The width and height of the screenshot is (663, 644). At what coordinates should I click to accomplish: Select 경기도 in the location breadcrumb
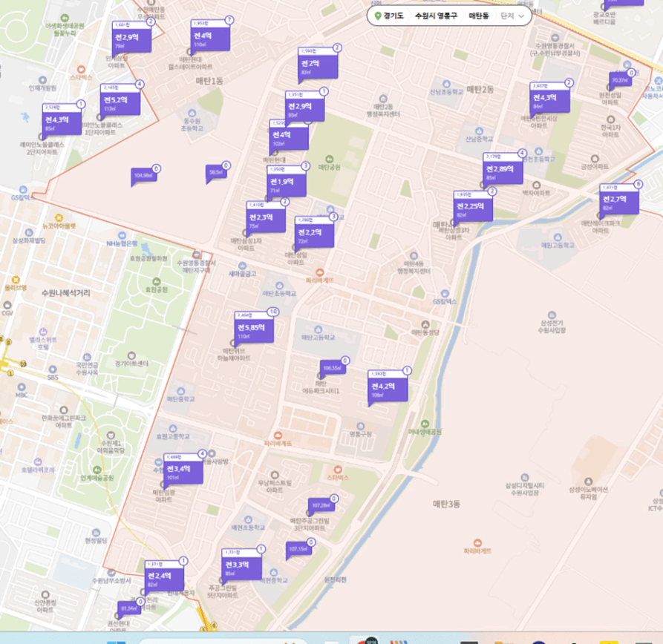click(x=393, y=16)
